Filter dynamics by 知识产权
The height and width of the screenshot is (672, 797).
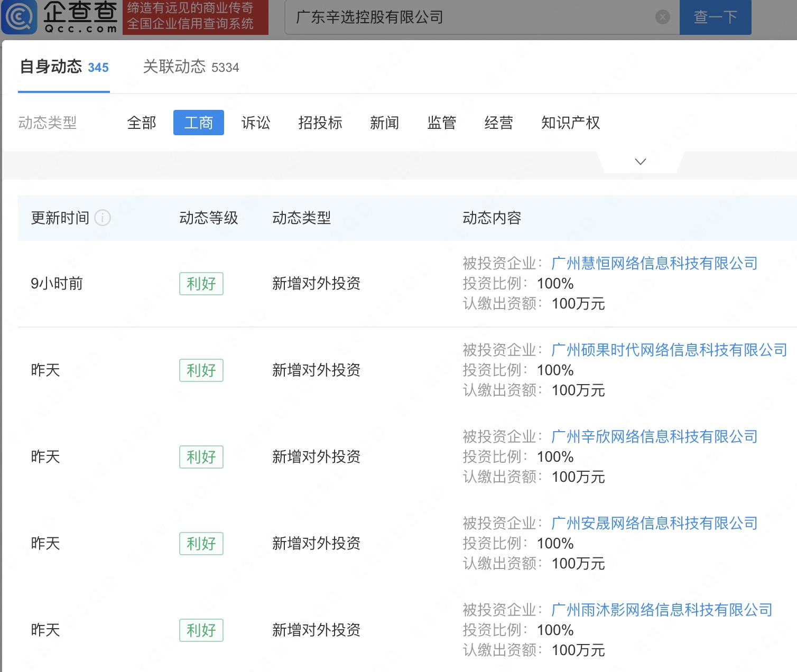(570, 123)
